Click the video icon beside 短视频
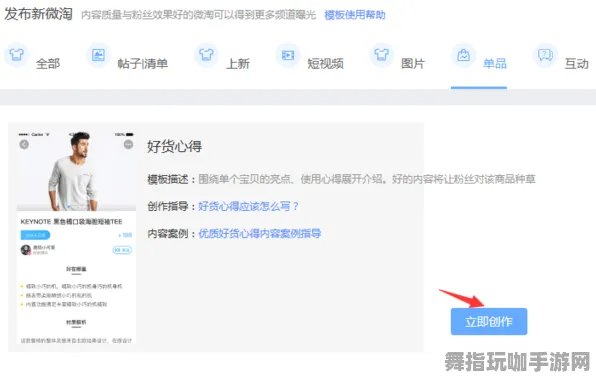The width and height of the screenshot is (596, 380). pyautogui.click(x=288, y=55)
